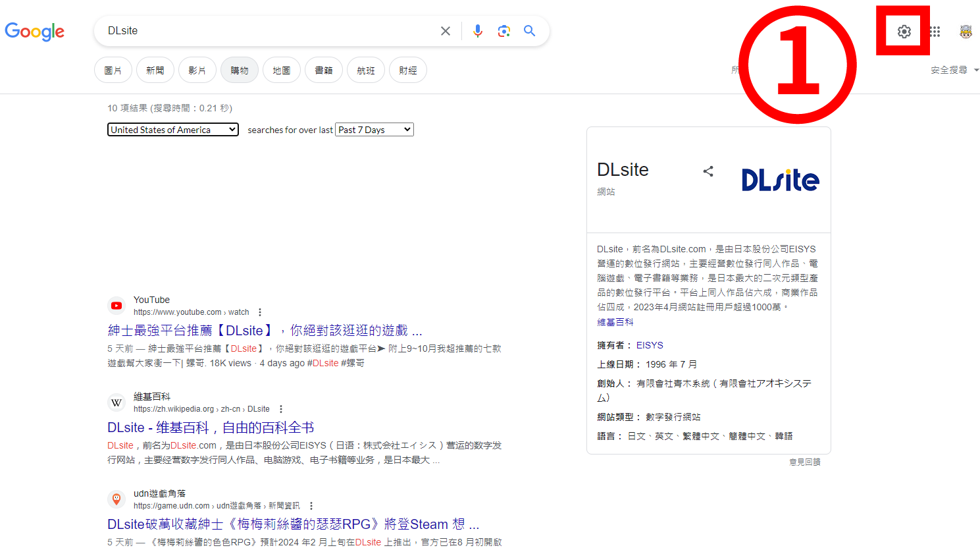The image size is (980, 552).
Task: Open the search settings gear icon
Action: click(903, 30)
